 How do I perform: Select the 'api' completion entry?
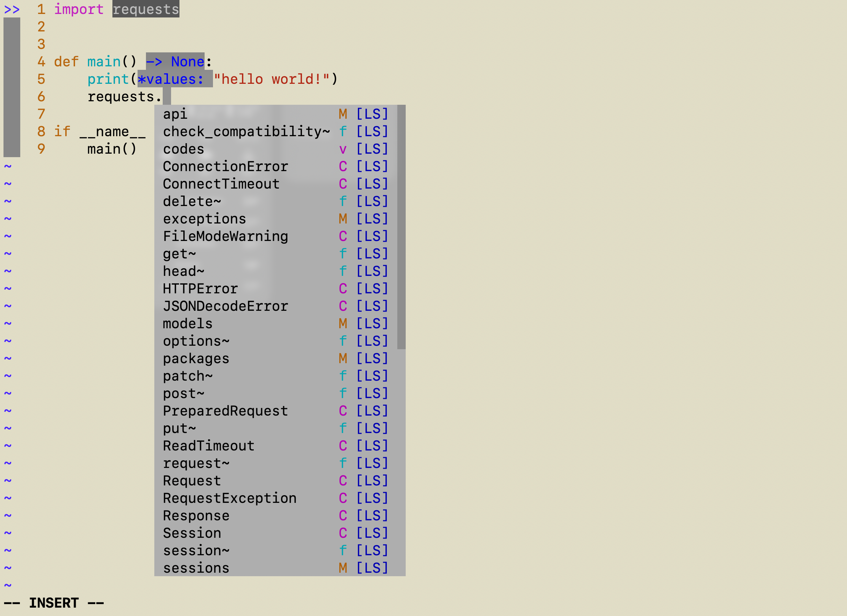point(275,114)
